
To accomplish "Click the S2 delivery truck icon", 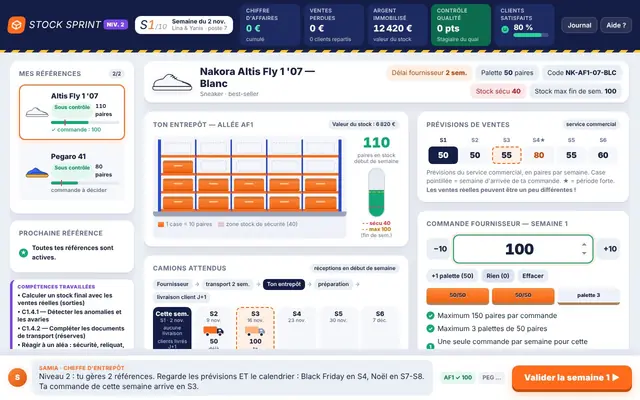I will pyautogui.click(x=213, y=331).
